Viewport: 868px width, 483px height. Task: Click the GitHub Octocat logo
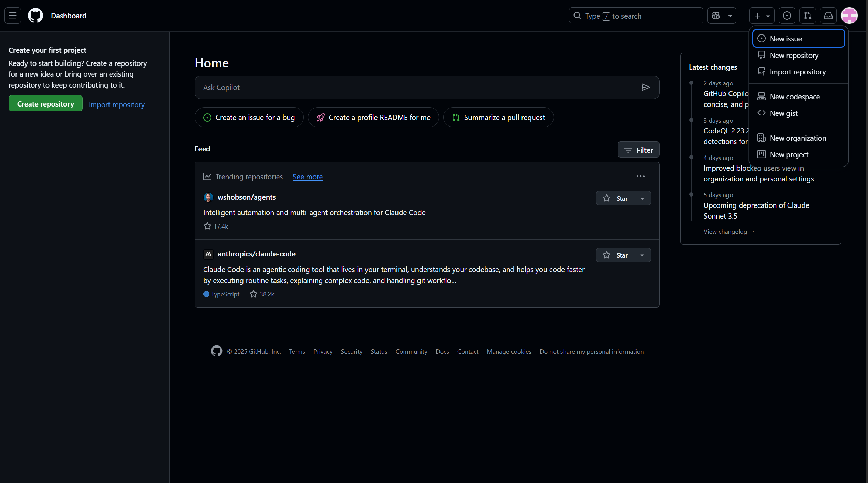point(35,16)
